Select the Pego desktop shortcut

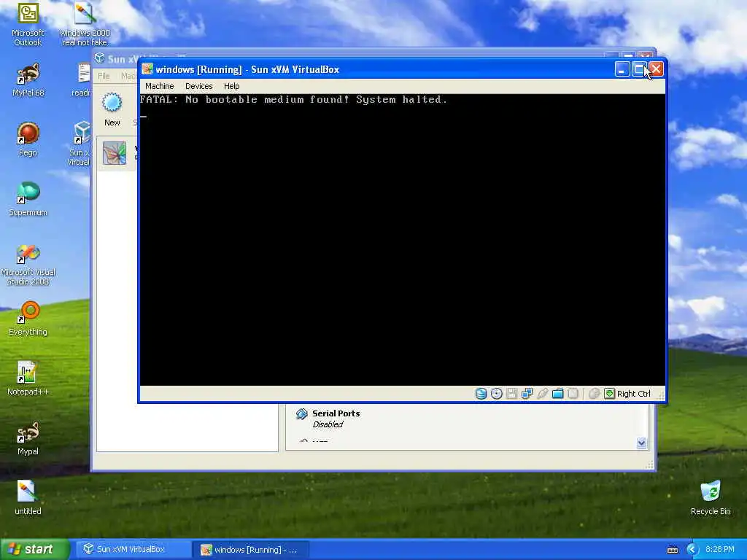coord(28,139)
